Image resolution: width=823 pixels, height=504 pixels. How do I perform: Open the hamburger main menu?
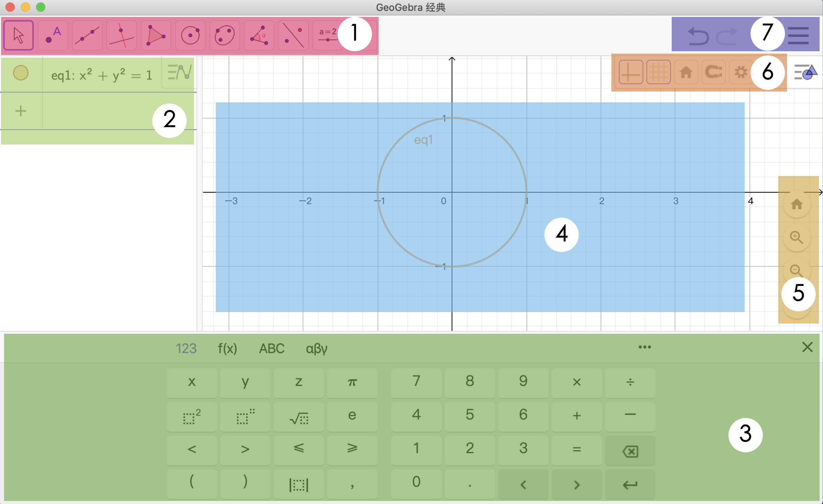(x=799, y=35)
